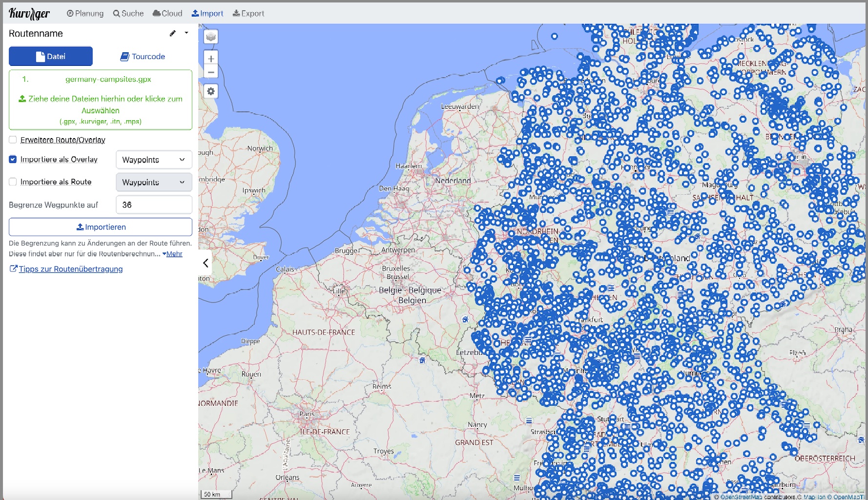The image size is (868, 500).
Task: Open the Cloud menu
Action: click(167, 13)
